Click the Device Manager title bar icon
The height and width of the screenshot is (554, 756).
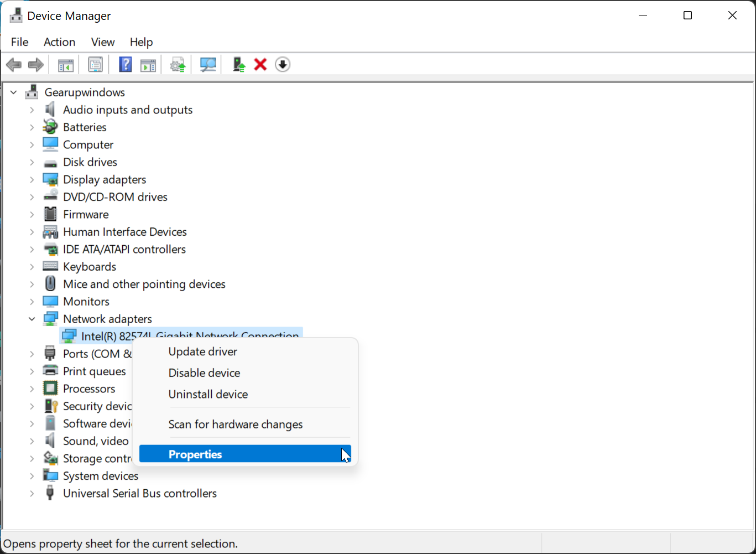[x=16, y=16]
